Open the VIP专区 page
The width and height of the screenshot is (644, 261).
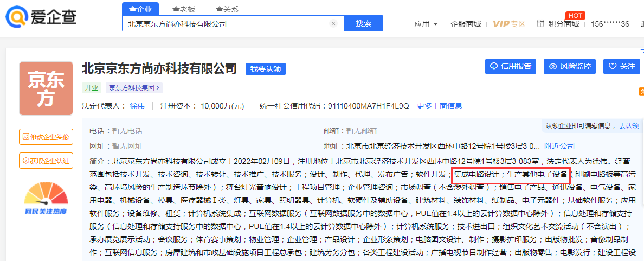point(509,24)
